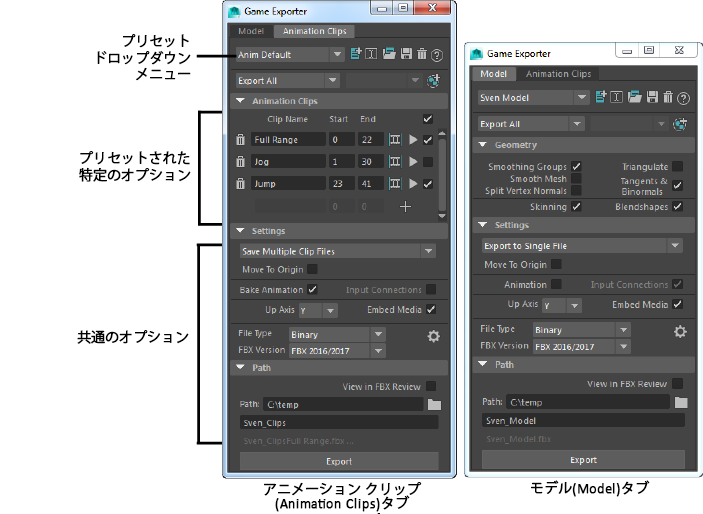Click the add new preset icon in Animation Clips window
The width and height of the screenshot is (703, 514).
pyautogui.click(x=356, y=54)
